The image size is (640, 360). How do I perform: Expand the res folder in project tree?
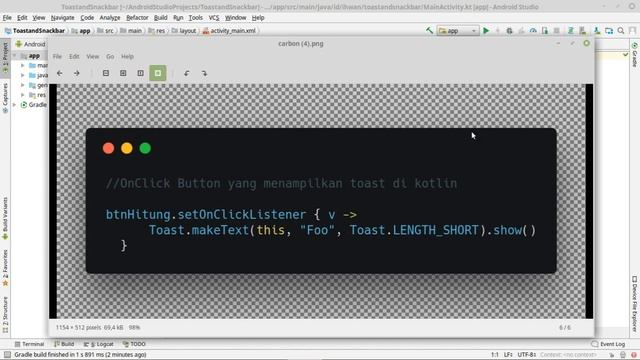[23, 95]
